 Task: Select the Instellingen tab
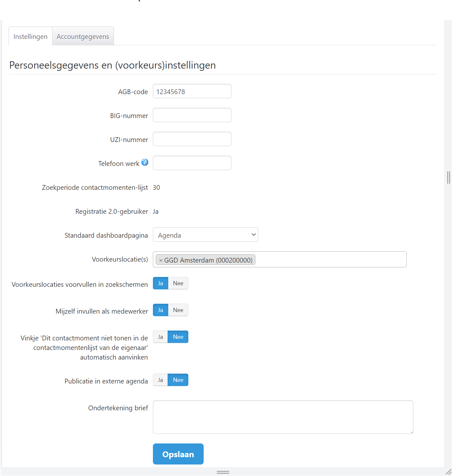(30, 37)
